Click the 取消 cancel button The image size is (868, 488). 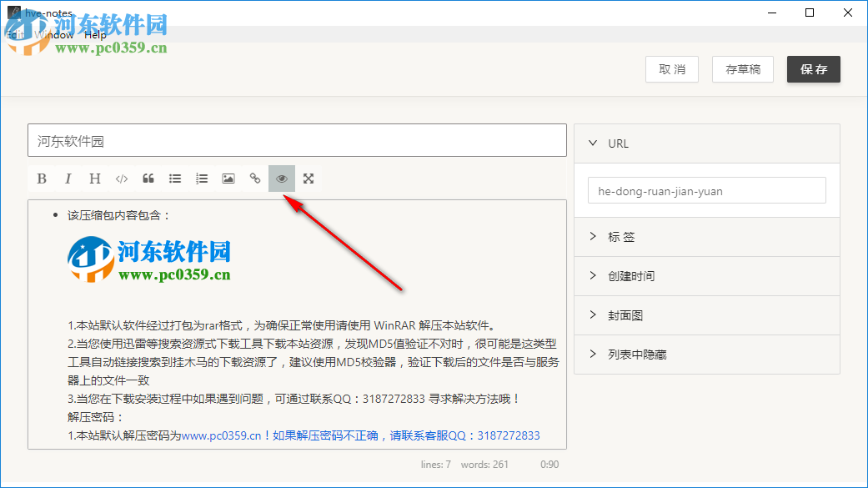point(672,69)
